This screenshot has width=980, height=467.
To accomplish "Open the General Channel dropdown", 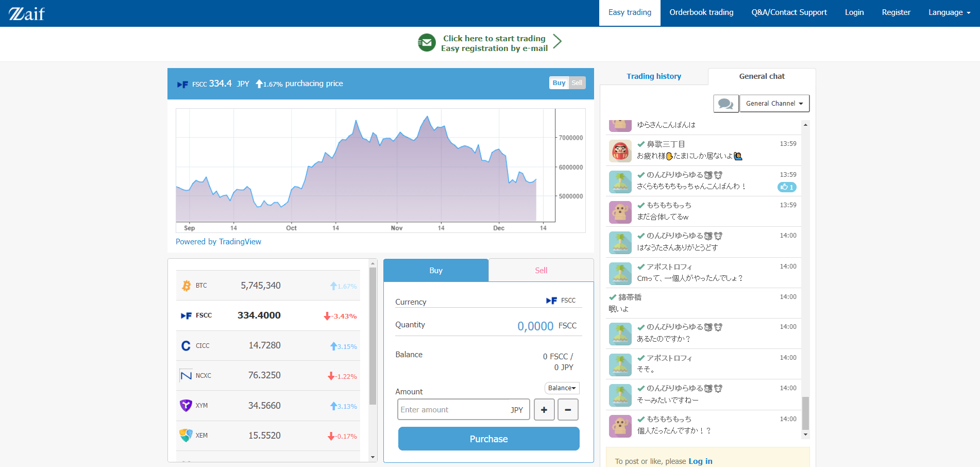I will pyautogui.click(x=774, y=104).
